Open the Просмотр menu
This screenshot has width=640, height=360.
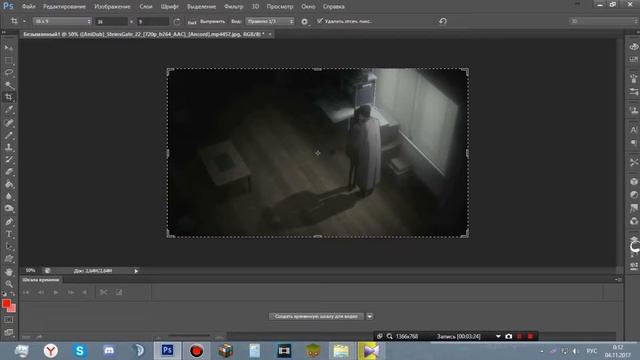[280, 7]
